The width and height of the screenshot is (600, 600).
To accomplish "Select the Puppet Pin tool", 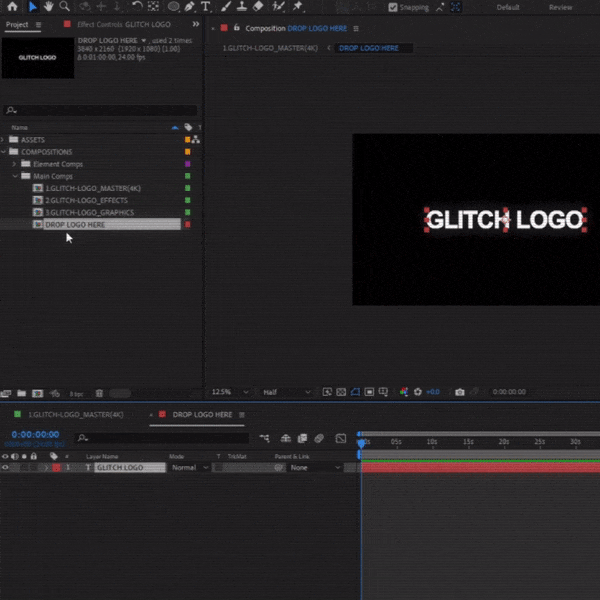I will point(298,7).
